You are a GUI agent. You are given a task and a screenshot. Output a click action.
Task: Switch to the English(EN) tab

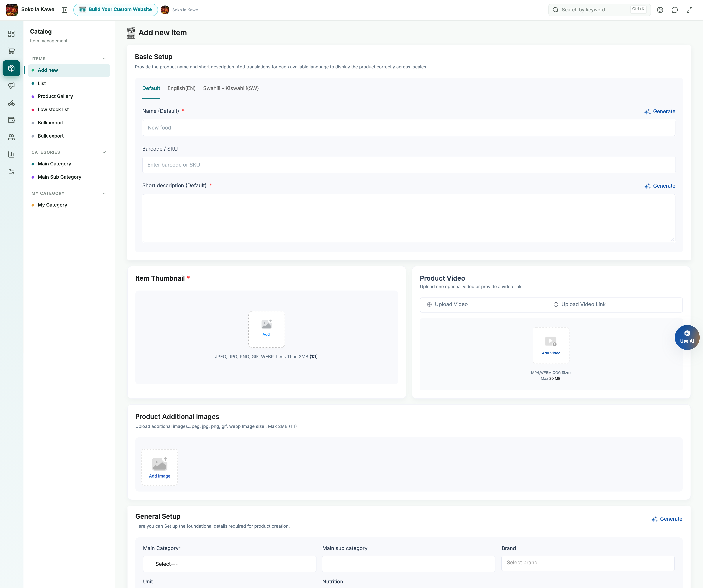point(182,88)
